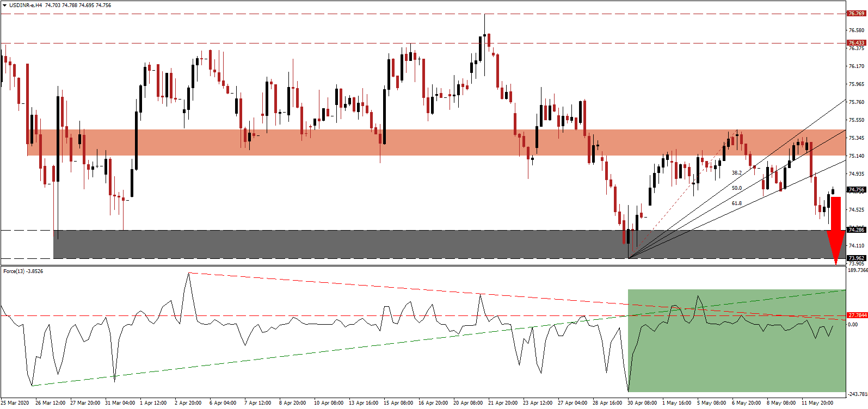This screenshot has width=868, height=409.
Task: Open the chart dropdown triangle beside USDINR-e,H4
Action: pos(4,5)
